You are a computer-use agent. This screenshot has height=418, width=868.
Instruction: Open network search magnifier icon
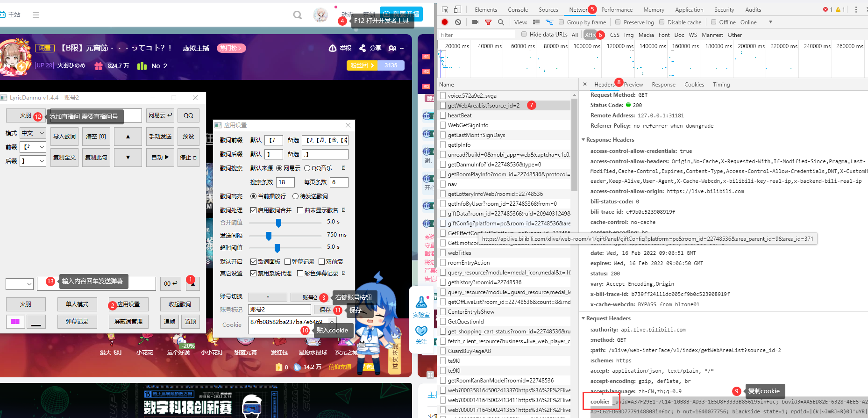(x=501, y=22)
